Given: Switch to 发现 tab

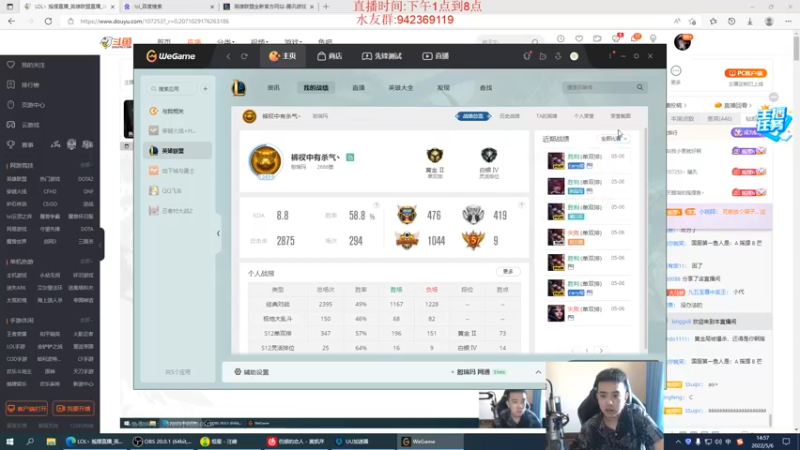Looking at the screenshot, I should point(443,88).
